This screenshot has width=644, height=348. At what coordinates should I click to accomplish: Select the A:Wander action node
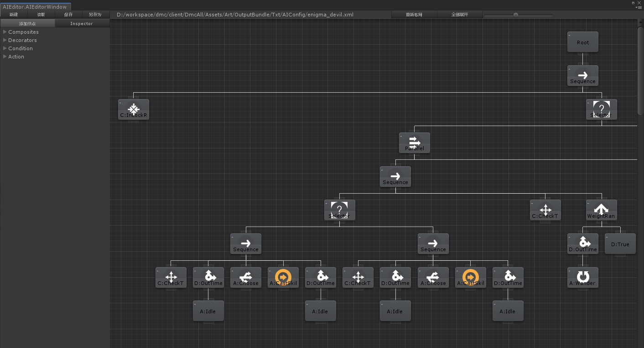582,277
